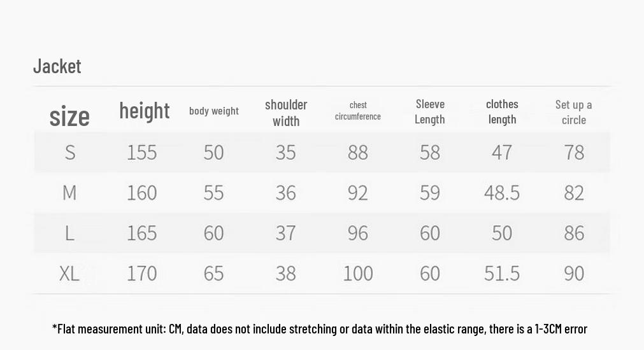Click the clothes length value 51.5
This screenshot has width=644, height=350.
point(502,273)
